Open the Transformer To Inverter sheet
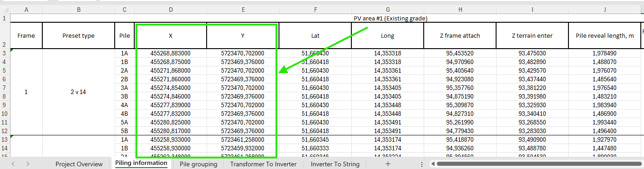Image resolution: width=644 pixels, height=169 pixels. coord(263,164)
